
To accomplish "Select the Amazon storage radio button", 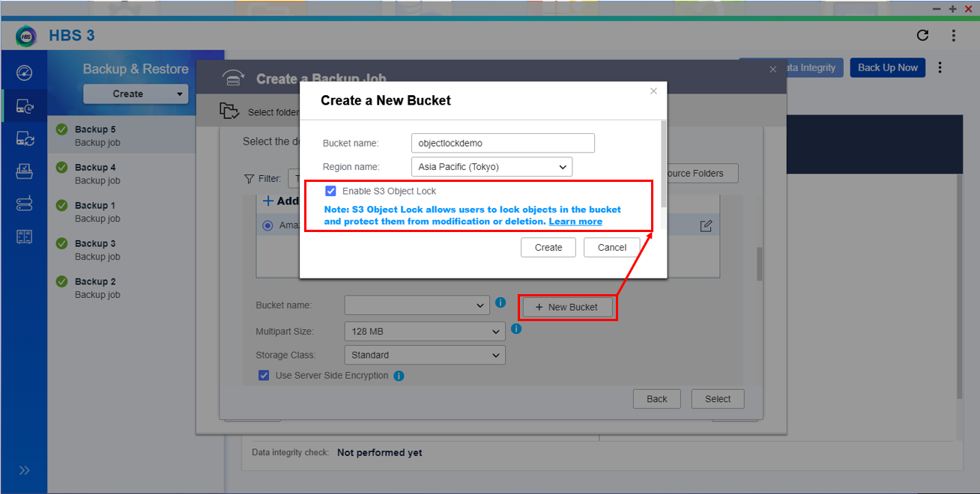I will click(267, 225).
